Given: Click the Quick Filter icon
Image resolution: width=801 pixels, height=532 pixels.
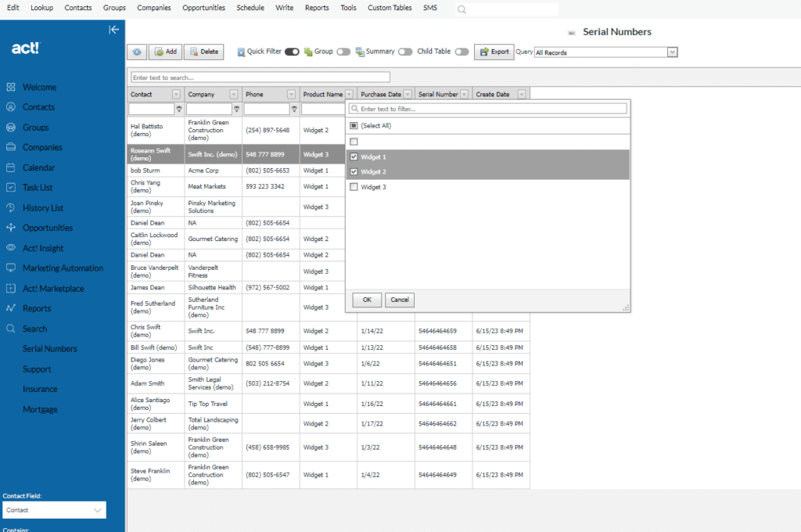Looking at the screenshot, I should click(241, 52).
